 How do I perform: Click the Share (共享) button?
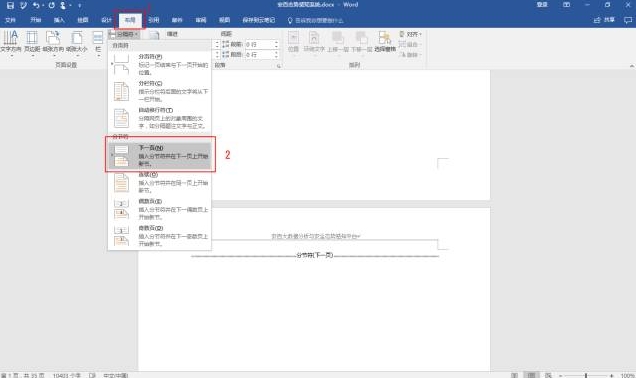point(604,20)
